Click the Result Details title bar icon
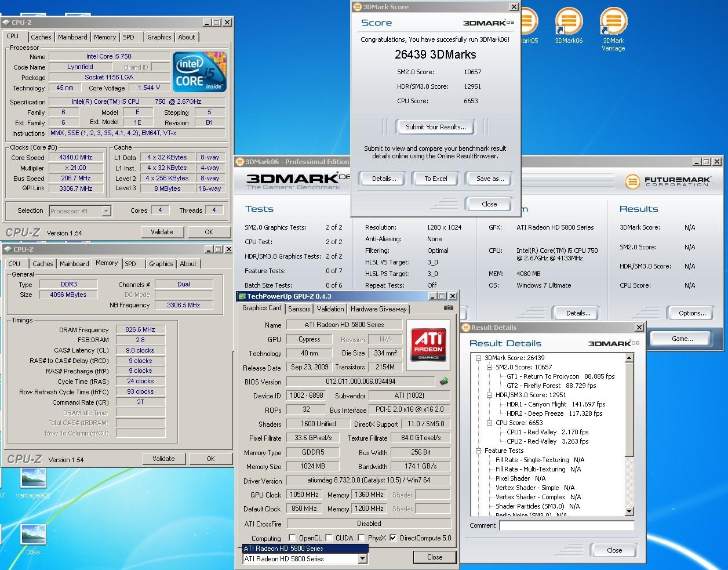Screen dimensions: 728x570 pyautogui.click(x=466, y=328)
